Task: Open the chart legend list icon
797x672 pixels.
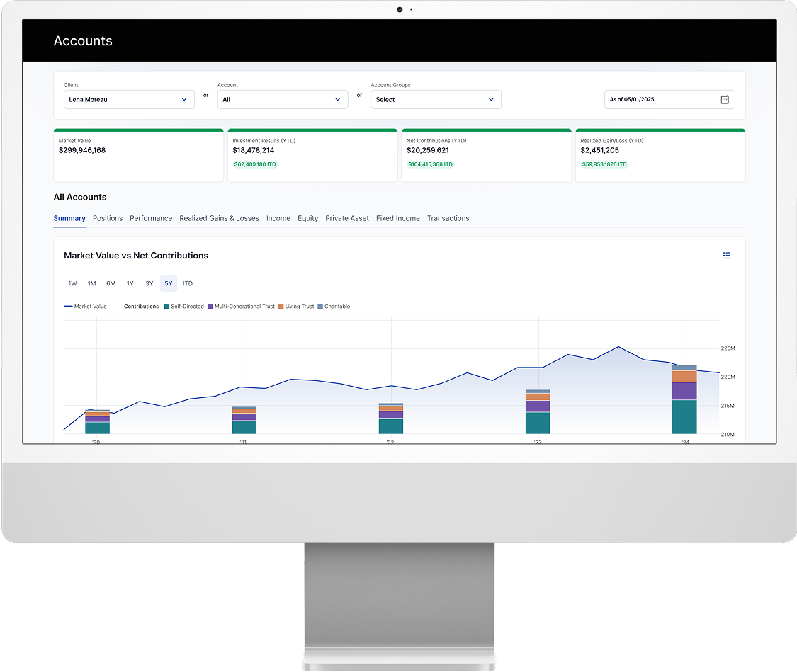Action: pyautogui.click(x=727, y=256)
